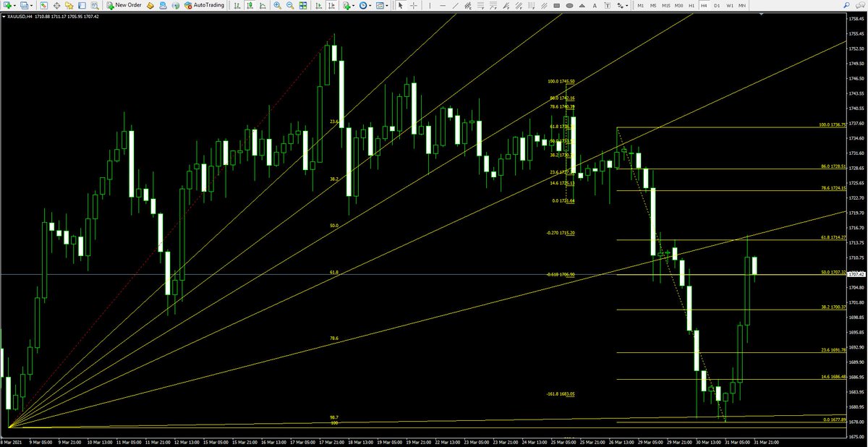The image size is (868, 447).
Task: Toggle AutoTrading on or off
Action: click(x=205, y=5)
